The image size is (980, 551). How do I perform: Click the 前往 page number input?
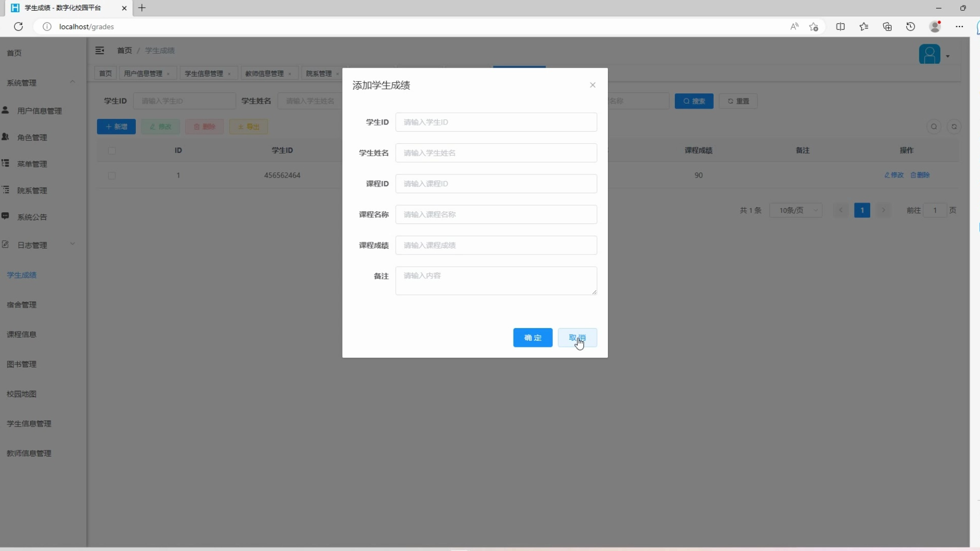coord(935,210)
